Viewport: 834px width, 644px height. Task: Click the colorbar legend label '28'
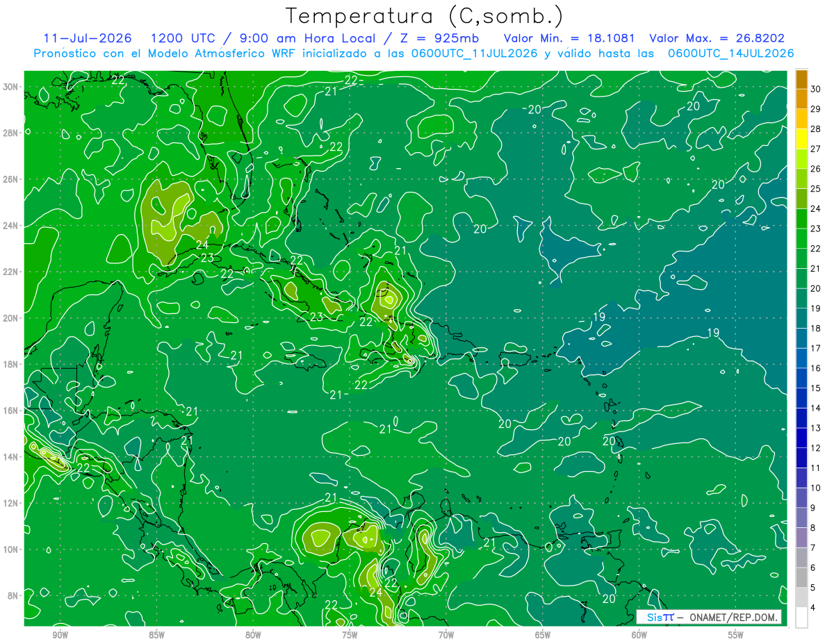[816, 129]
